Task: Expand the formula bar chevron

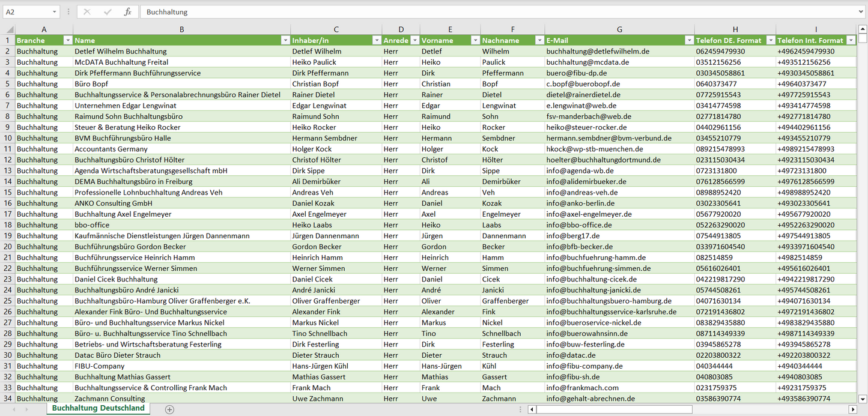Action: point(861,12)
